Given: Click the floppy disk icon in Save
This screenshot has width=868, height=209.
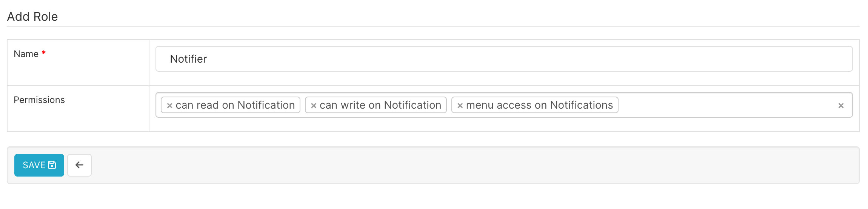Looking at the screenshot, I should pyautogui.click(x=52, y=165).
